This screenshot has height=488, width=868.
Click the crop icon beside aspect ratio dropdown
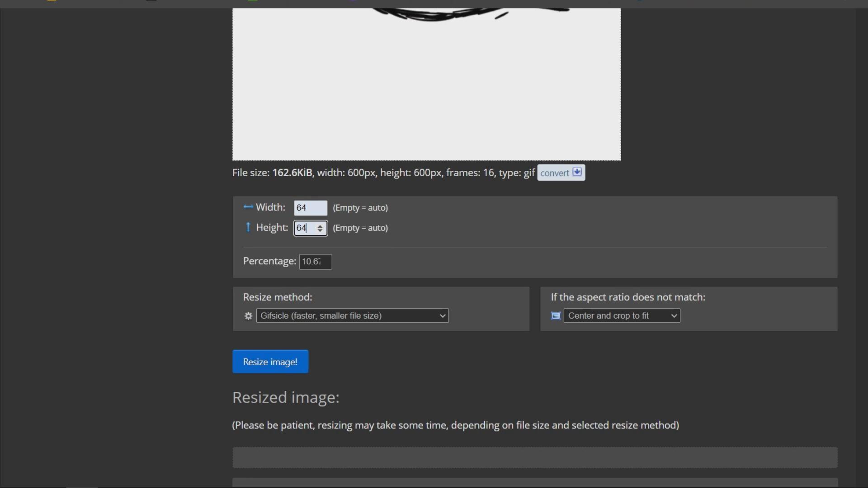click(556, 316)
